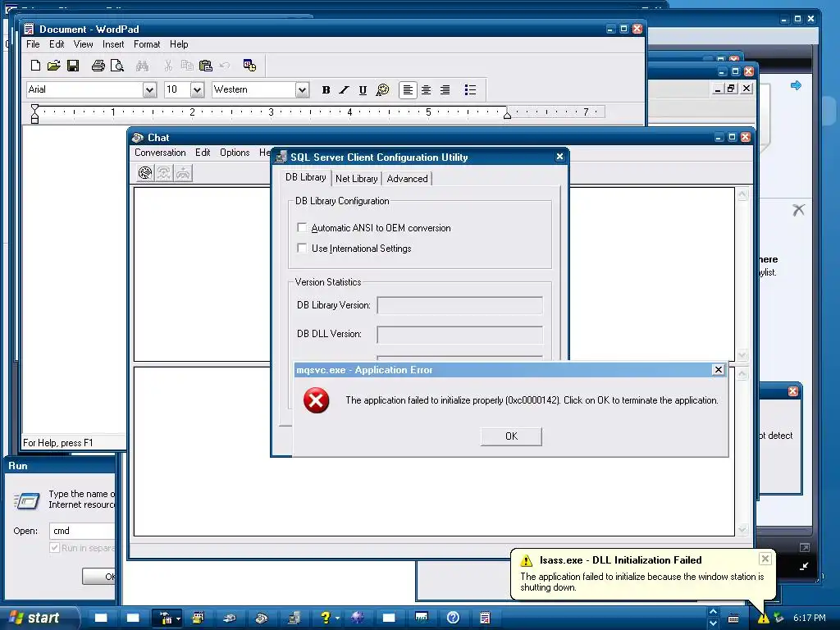Enable Automatic ANSI to OEM conversion checkbox
The width and height of the screenshot is (840, 630).
(x=302, y=228)
